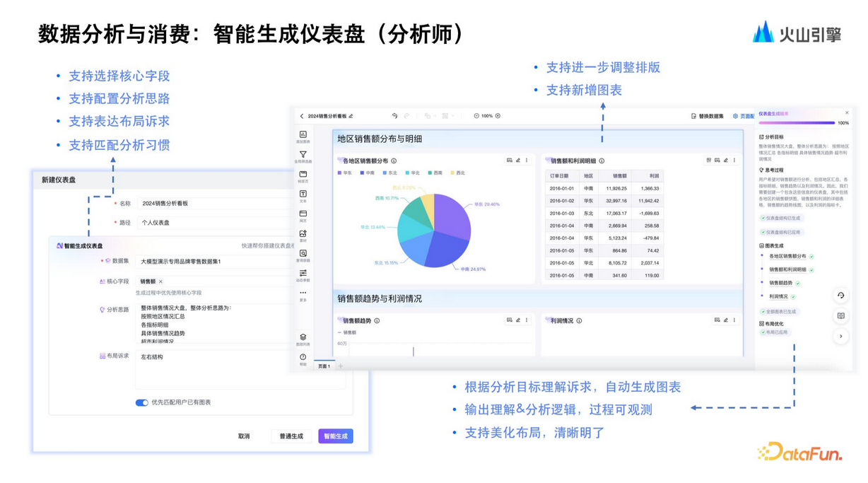Toggle 优先匹配用户已有图表 switch
Screen dimensions: 868x483
click(142, 402)
